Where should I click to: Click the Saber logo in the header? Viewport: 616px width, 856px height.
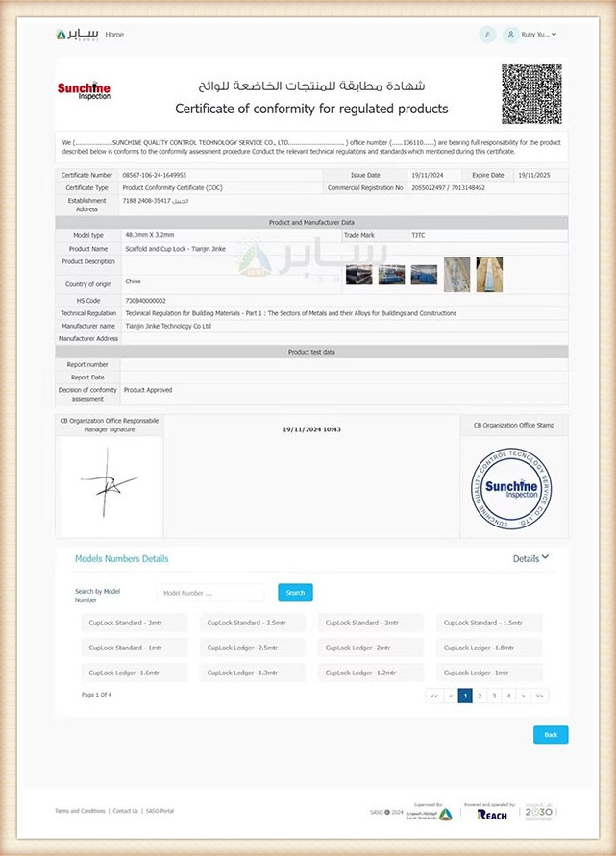coord(77,35)
